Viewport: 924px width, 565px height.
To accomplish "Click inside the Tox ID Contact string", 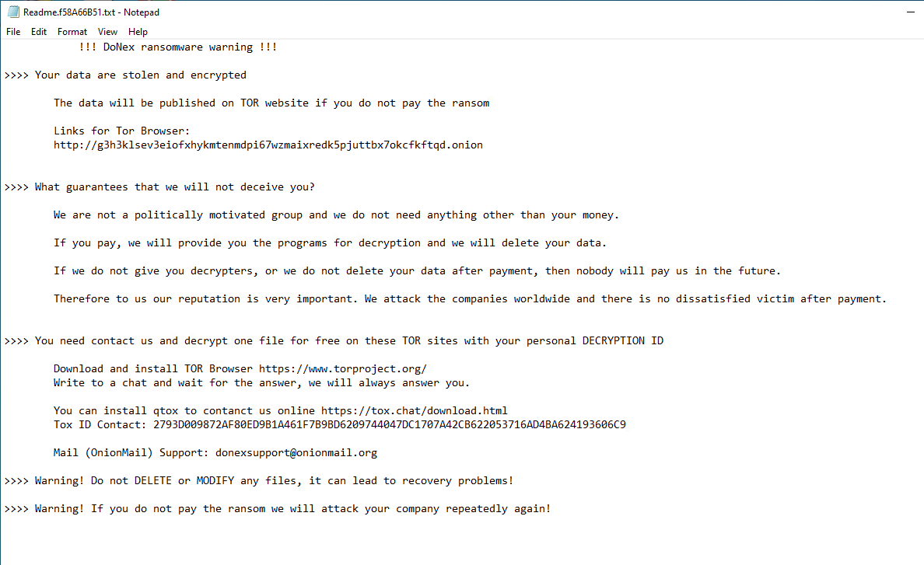I will (x=390, y=425).
